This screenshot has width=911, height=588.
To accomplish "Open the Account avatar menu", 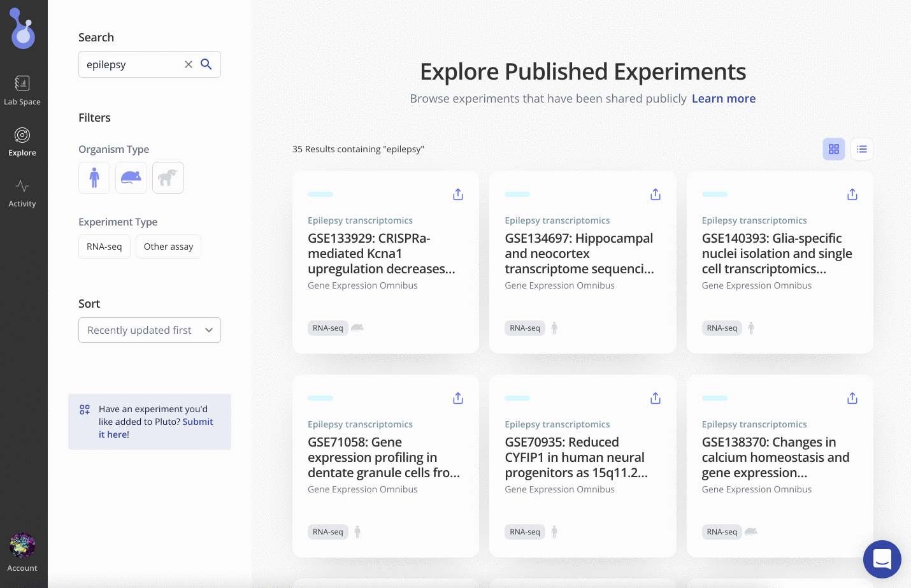I will pyautogui.click(x=22, y=546).
